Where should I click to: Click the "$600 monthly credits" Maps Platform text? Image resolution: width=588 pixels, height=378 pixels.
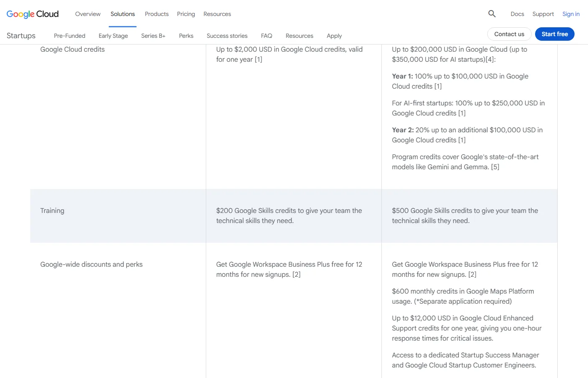pyautogui.click(x=463, y=296)
